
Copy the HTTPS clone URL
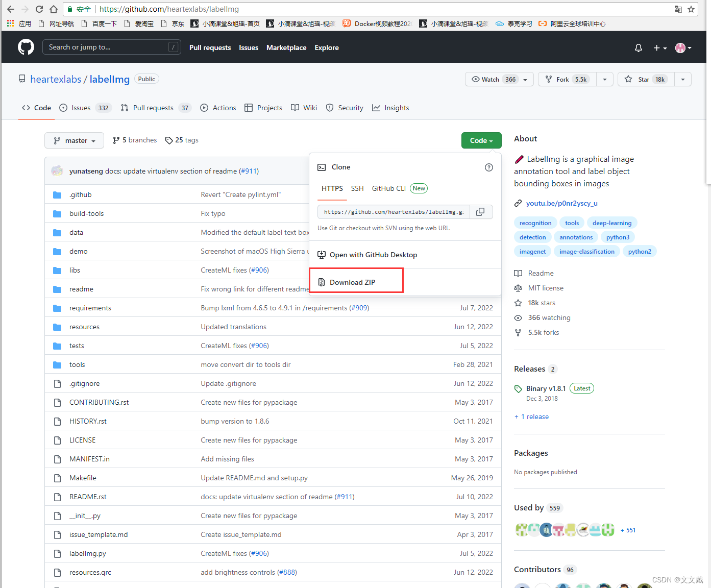pos(480,212)
